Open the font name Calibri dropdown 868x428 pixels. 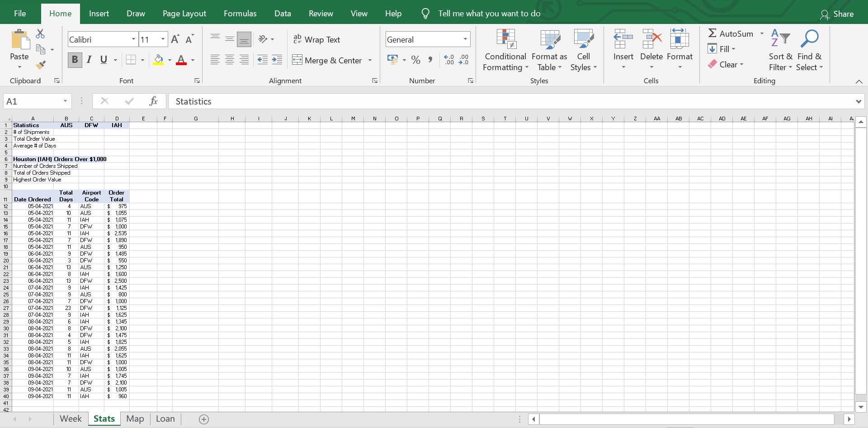[133, 39]
